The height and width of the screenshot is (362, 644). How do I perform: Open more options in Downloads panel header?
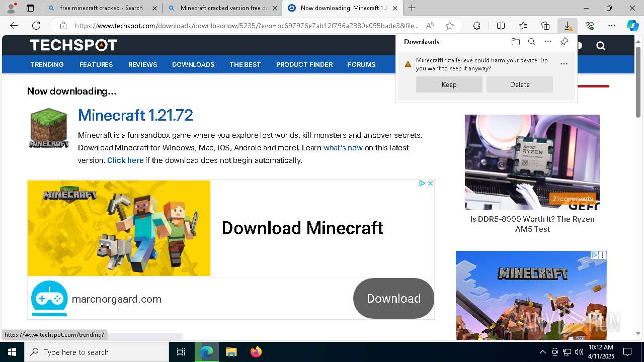(548, 42)
